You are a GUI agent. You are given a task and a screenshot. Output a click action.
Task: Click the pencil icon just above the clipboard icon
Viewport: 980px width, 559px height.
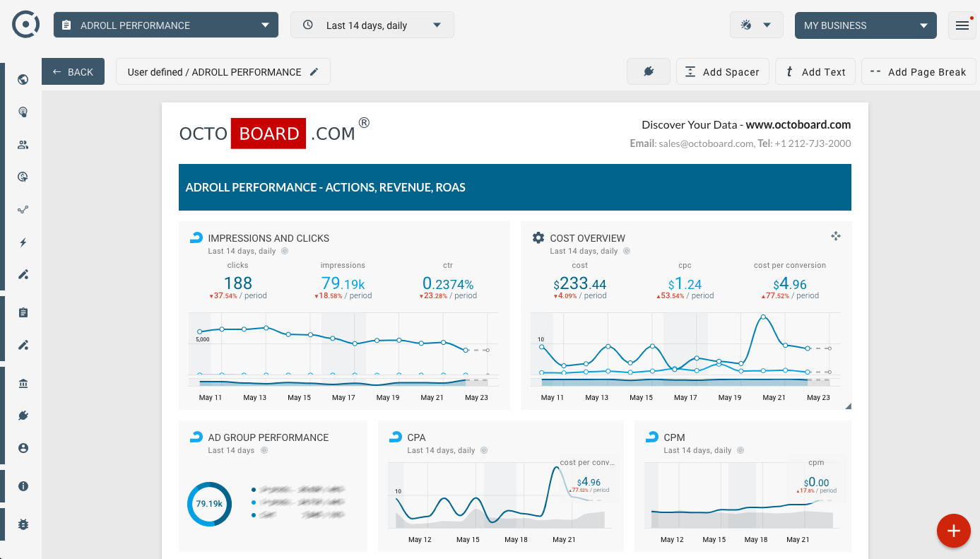23,275
